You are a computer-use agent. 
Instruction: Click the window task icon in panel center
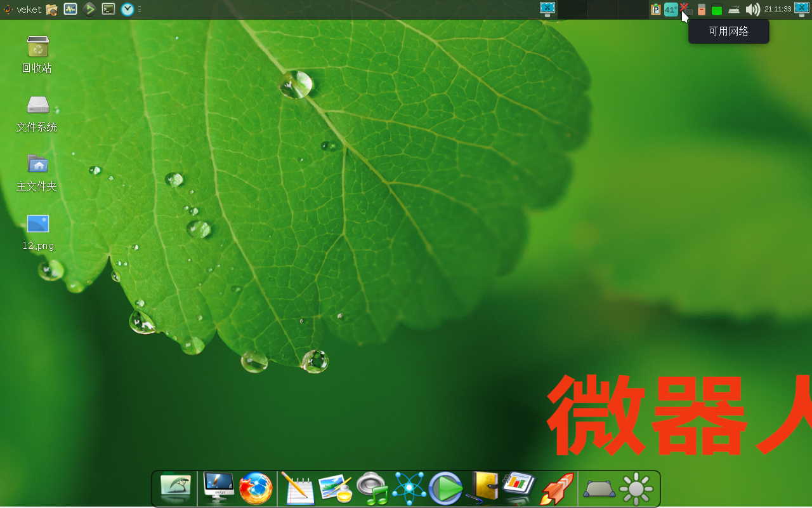click(x=547, y=9)
